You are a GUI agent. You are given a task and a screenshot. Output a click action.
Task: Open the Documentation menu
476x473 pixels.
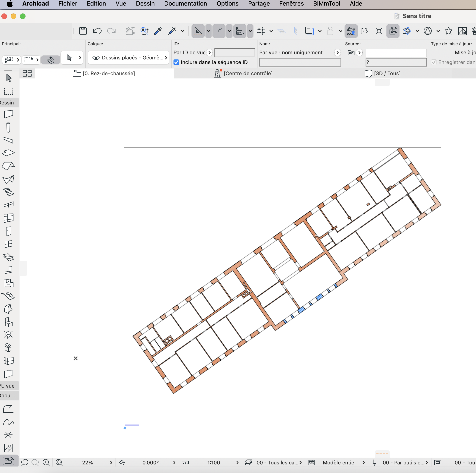click(x=186, y=4)
